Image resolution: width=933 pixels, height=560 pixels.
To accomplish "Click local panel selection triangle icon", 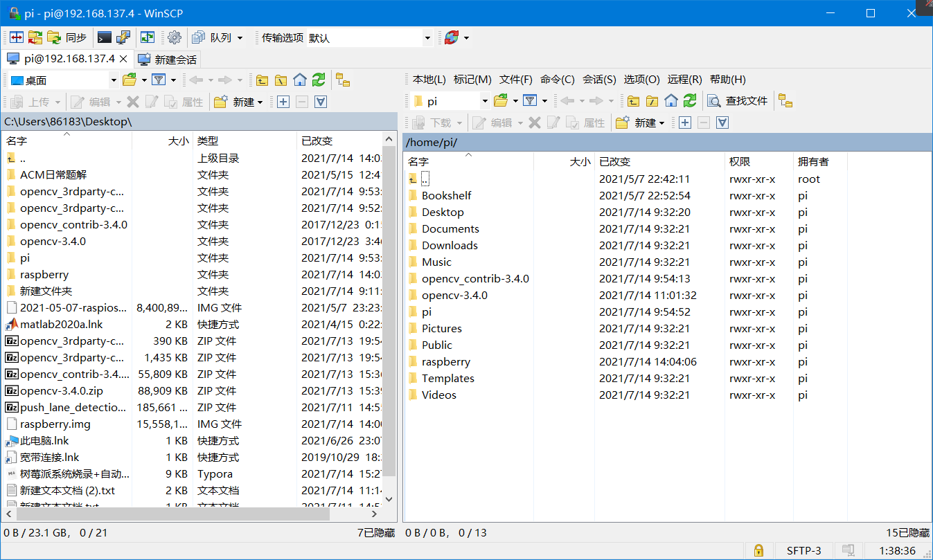I will pyautogui.click(x=320, y=102).
